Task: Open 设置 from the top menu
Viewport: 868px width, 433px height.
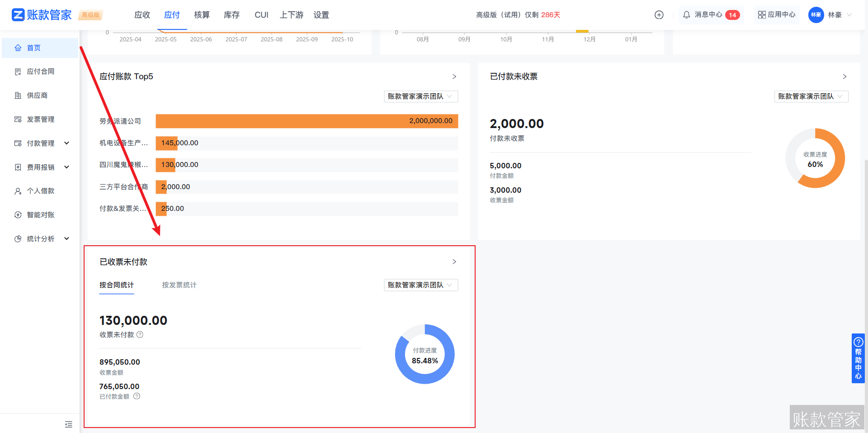Action: coord(321,14)
